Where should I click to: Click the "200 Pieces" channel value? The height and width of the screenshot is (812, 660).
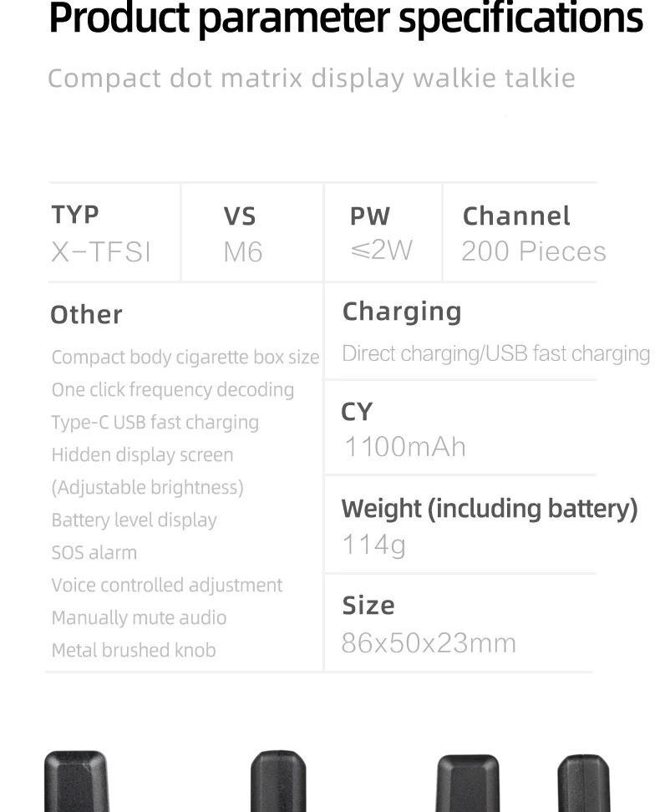(x=533, y=251)
